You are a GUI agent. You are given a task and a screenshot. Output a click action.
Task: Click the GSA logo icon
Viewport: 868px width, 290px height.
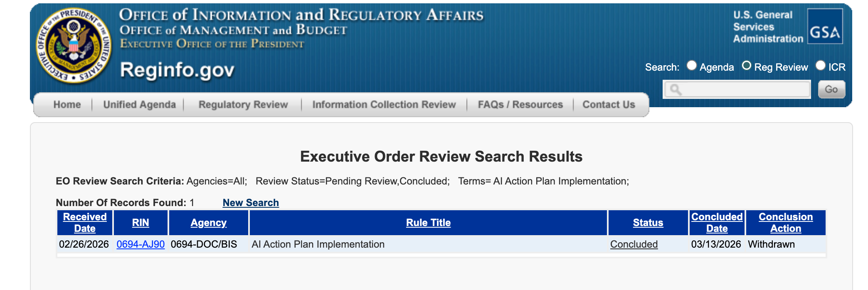[x=825, y=27]
